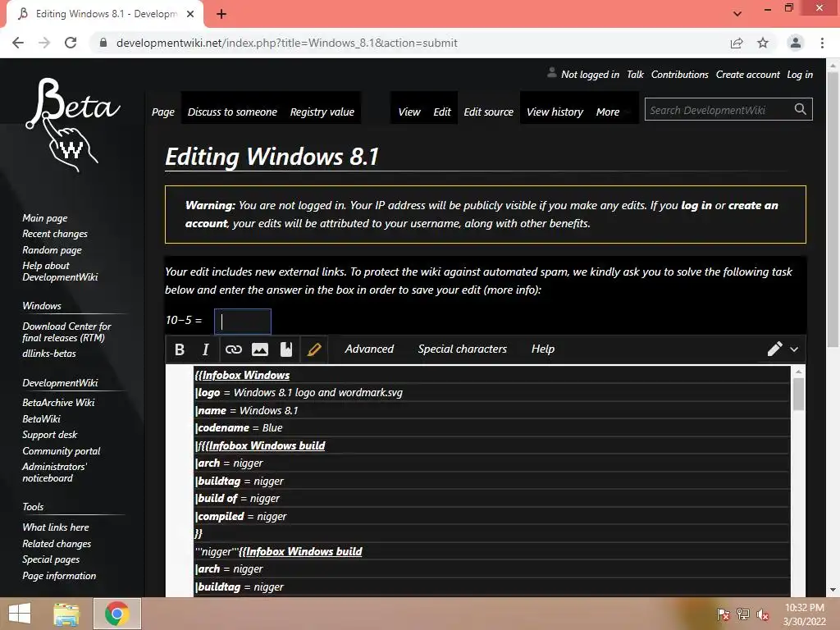Open Administrators' noticeboard link
The height and width of the screenshot is (630, 840).
pyautogui.click(x=54, y=472)
